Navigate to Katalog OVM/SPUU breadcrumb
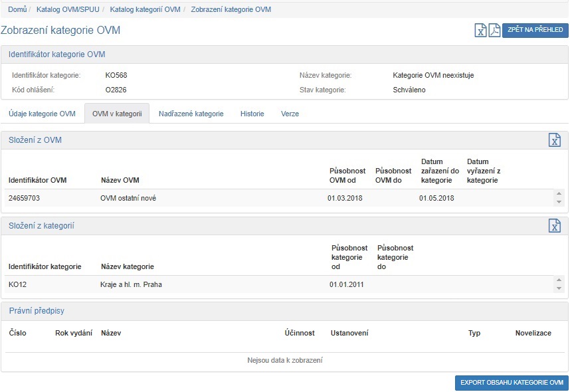 pos(67,10)
